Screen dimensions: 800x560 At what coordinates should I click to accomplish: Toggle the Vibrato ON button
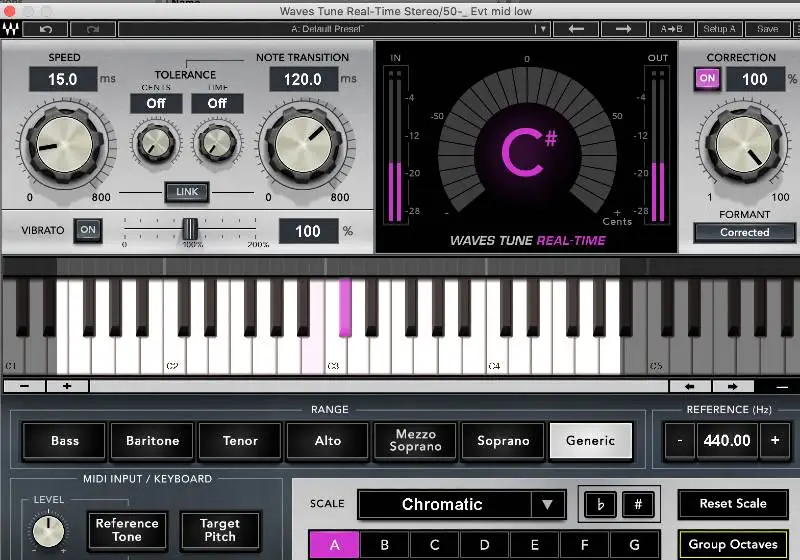(x=88, y=230)
